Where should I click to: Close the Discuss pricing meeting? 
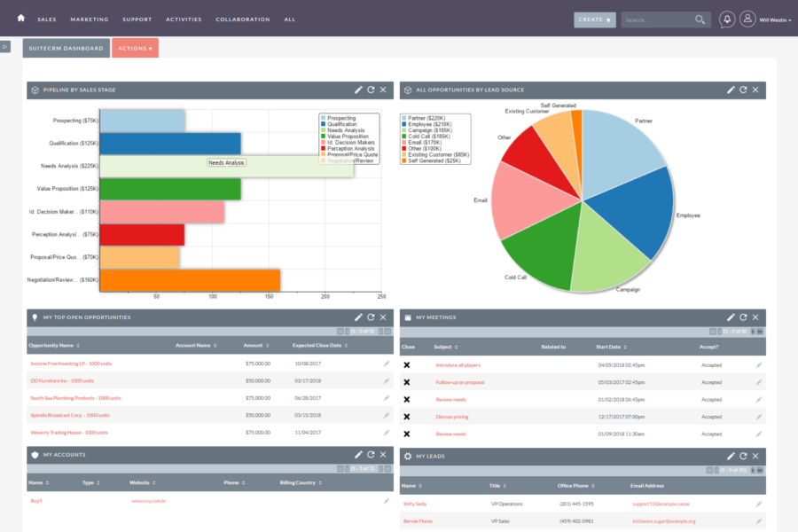click(407, 416)
